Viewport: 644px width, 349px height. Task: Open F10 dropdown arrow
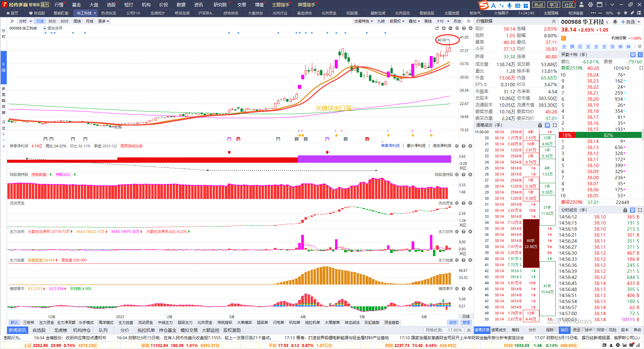(x=448, y=21)
